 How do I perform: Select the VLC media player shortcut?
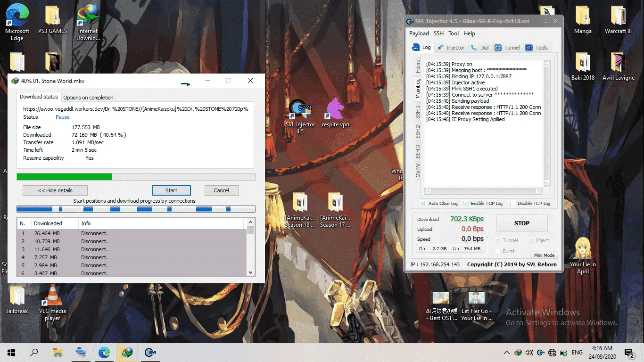click(52, 303)
